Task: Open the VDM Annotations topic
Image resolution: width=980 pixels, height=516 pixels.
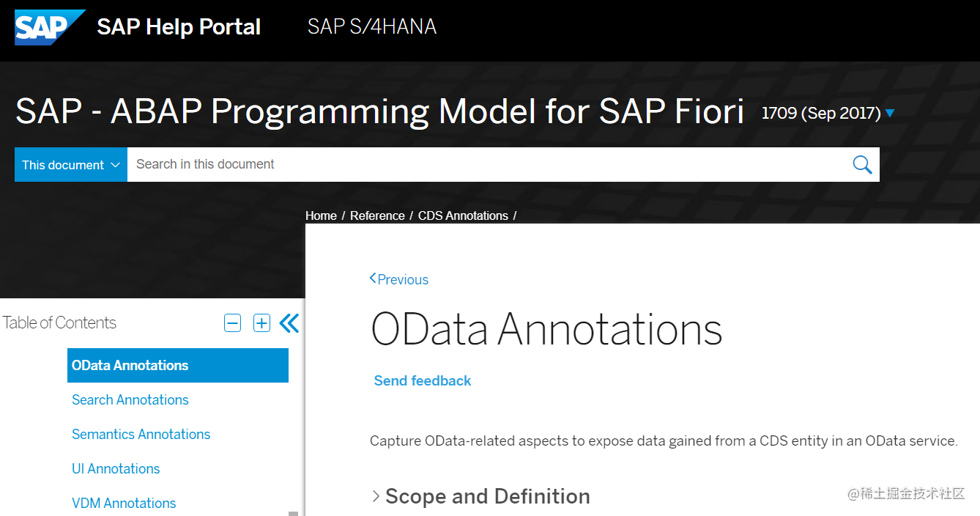Action: [x=124, y=504]
